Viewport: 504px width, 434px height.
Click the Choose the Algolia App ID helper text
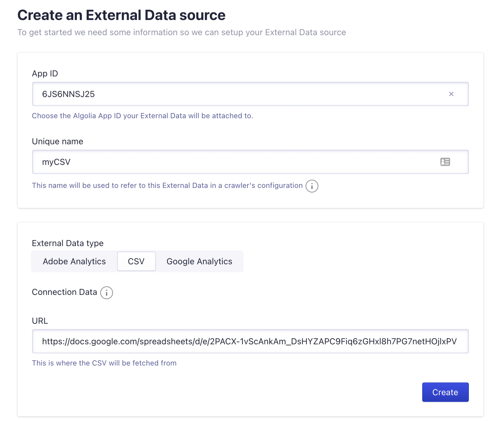coord(142,116)
